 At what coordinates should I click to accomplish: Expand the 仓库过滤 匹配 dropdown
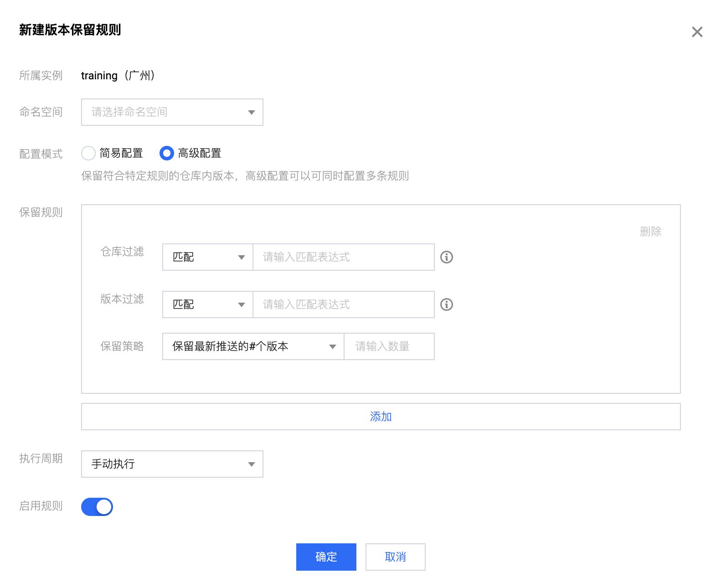(x=208, y=257)
